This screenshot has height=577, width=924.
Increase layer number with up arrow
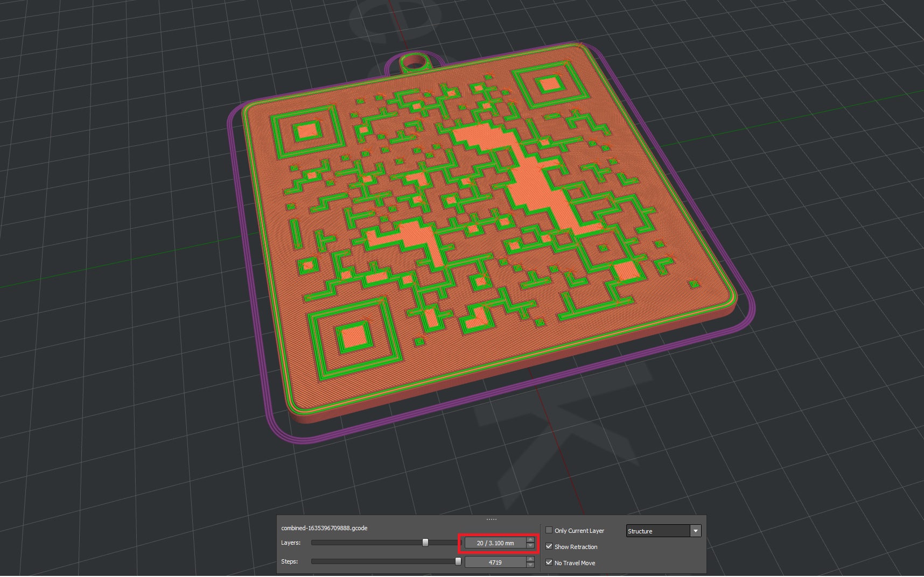530,540
